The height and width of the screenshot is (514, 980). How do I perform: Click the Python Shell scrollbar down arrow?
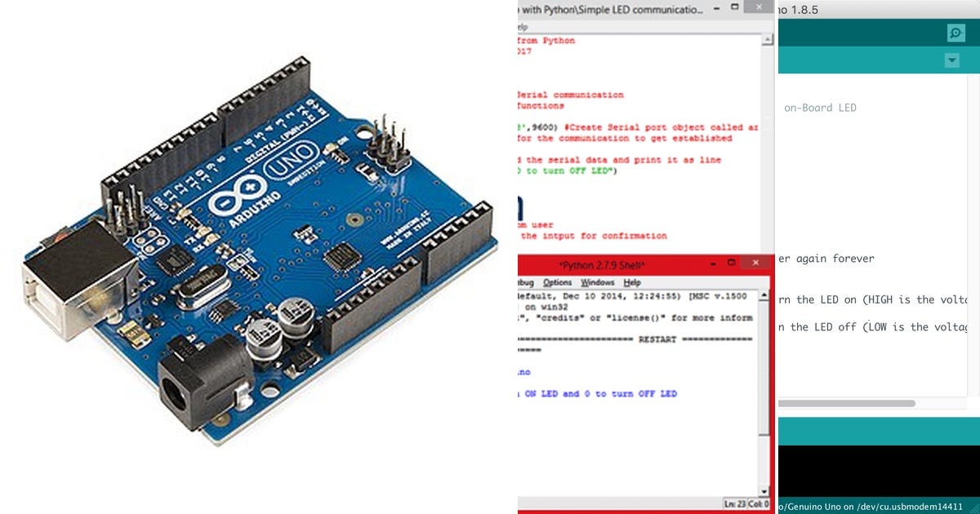click(764, 492)
